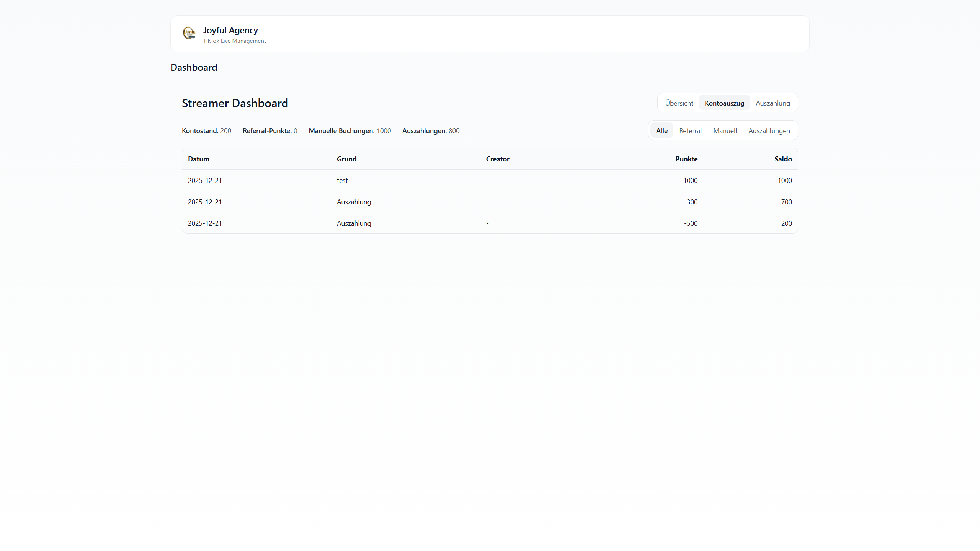Select the -500 Auszahlung row
Viewport: 980px width, 551px height.
pyautogui.click(x=490, y=223)
